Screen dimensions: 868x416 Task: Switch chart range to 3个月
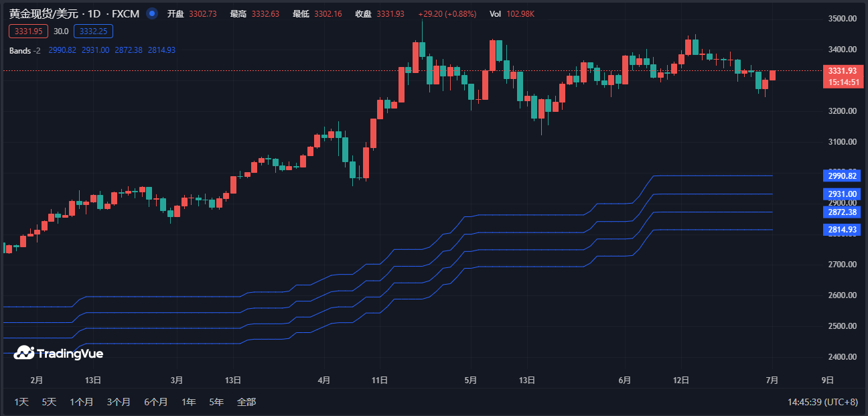[119, 402]
